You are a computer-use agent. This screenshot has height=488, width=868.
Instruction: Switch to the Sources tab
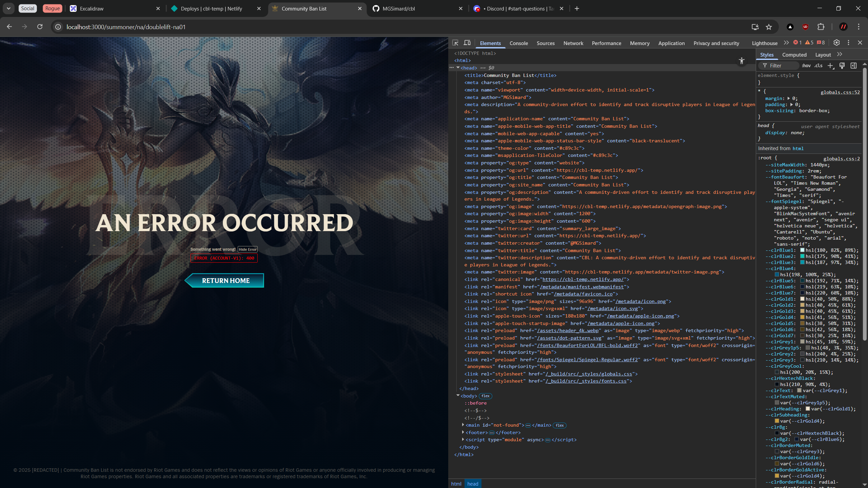546,43
